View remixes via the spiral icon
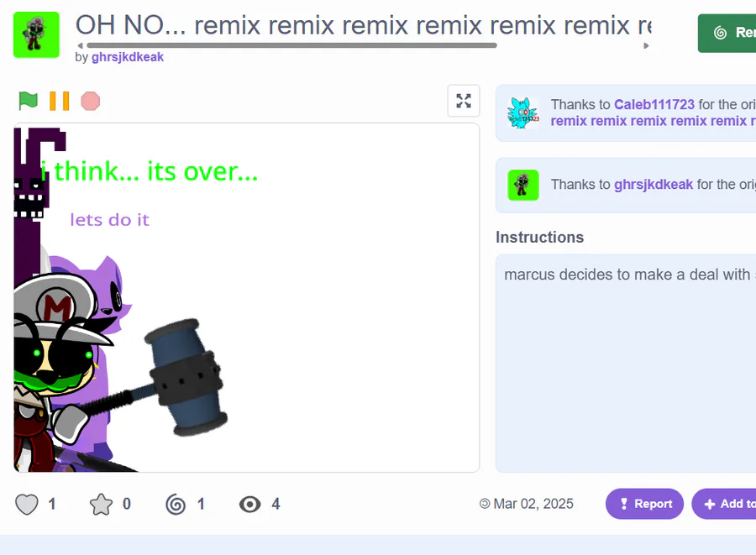Screen dimensions: 756x555 (x=176, y=505)
